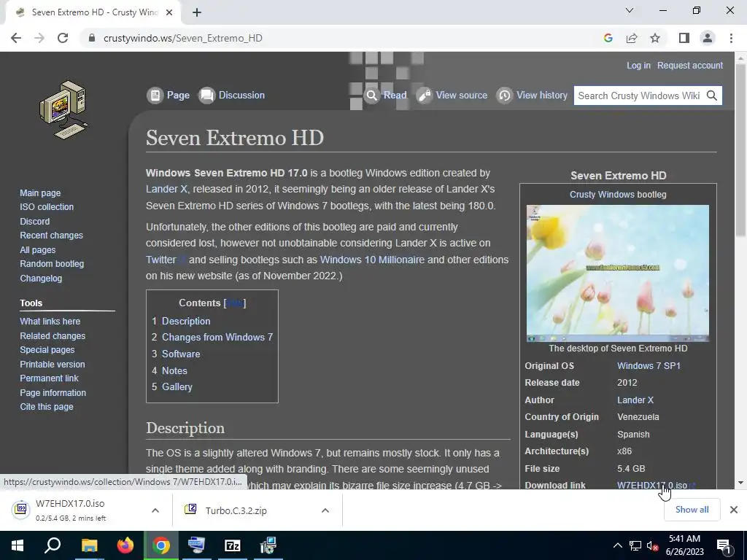Open File Explorer from taskbar

89,545
